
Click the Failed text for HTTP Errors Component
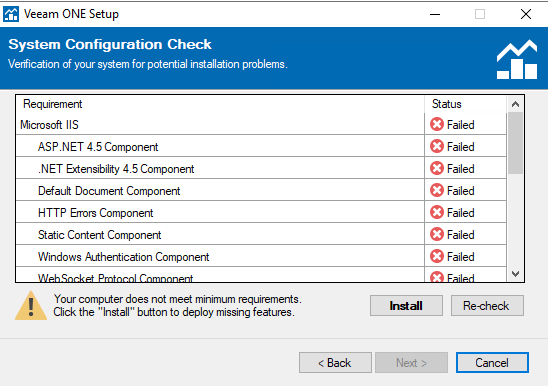tap(461, 213)
